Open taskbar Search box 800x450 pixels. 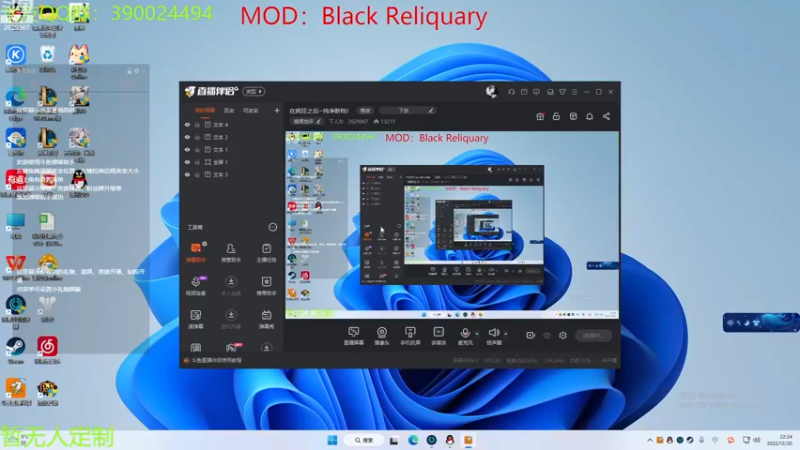364,440
